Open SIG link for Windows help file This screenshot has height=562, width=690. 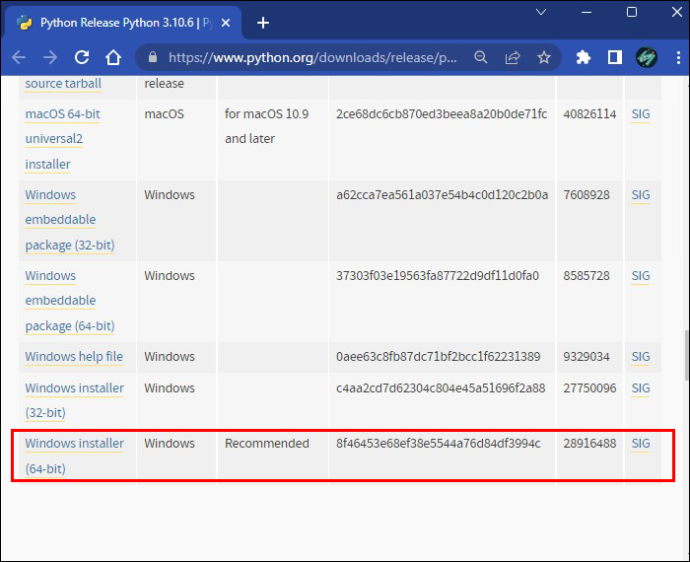(640, 356)
